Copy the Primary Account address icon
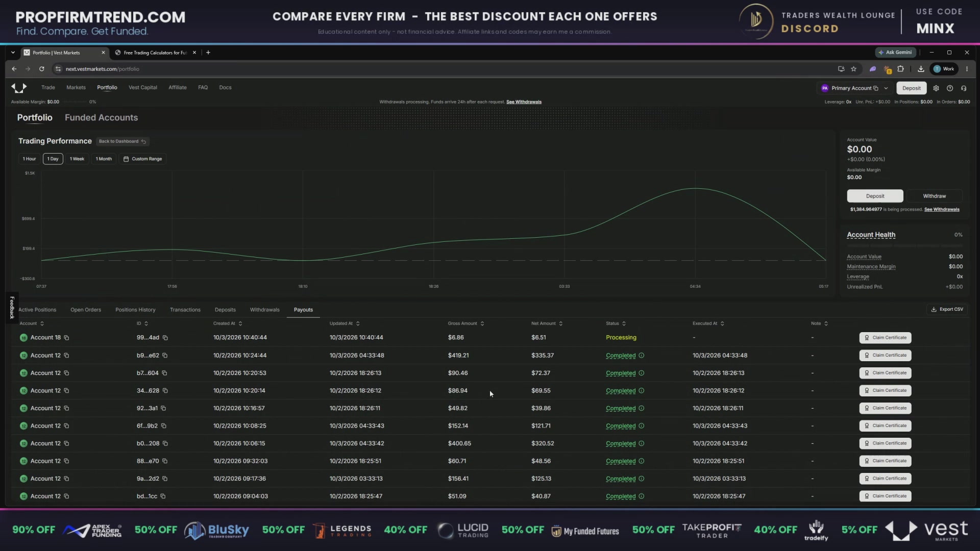 pyautogui.click(x=876, y=88)
